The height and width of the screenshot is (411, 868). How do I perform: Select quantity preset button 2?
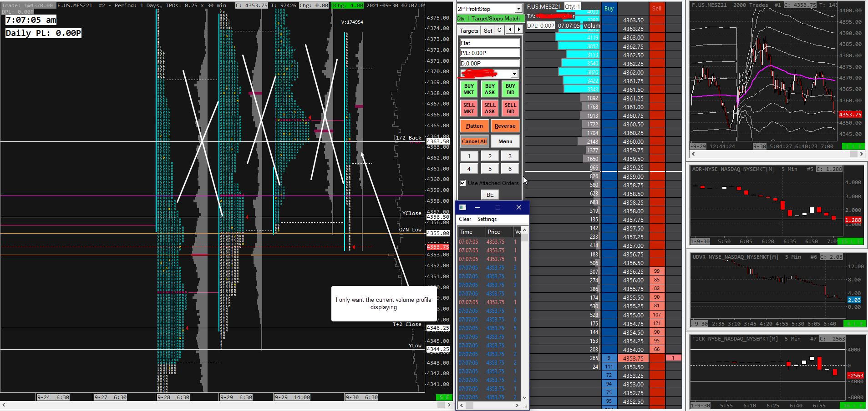click(490, 156)
